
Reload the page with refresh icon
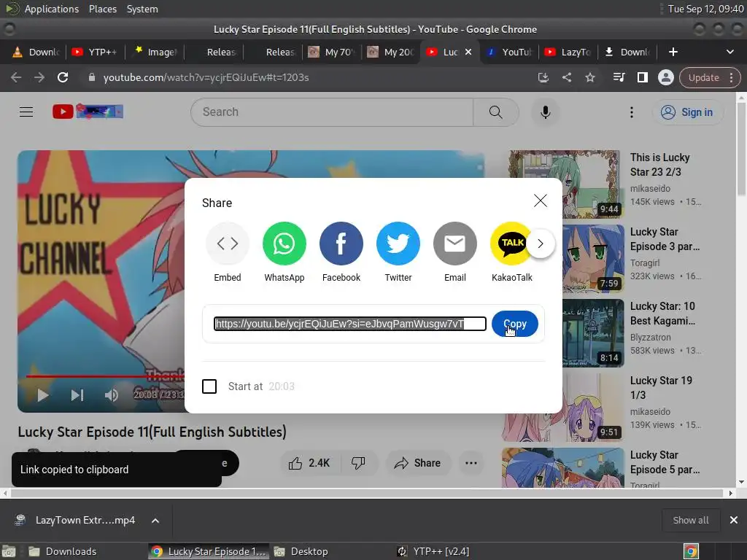pyautogui.click(x=63, y=77)
